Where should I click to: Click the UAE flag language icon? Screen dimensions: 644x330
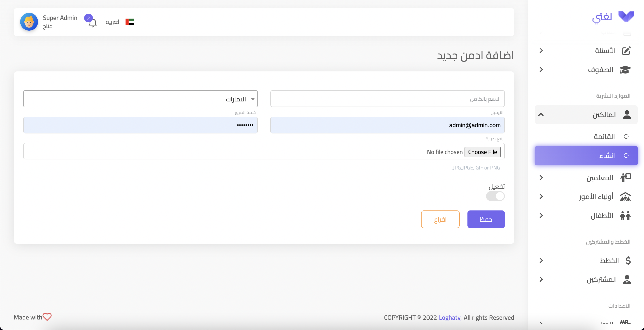(x=130, y=22)
